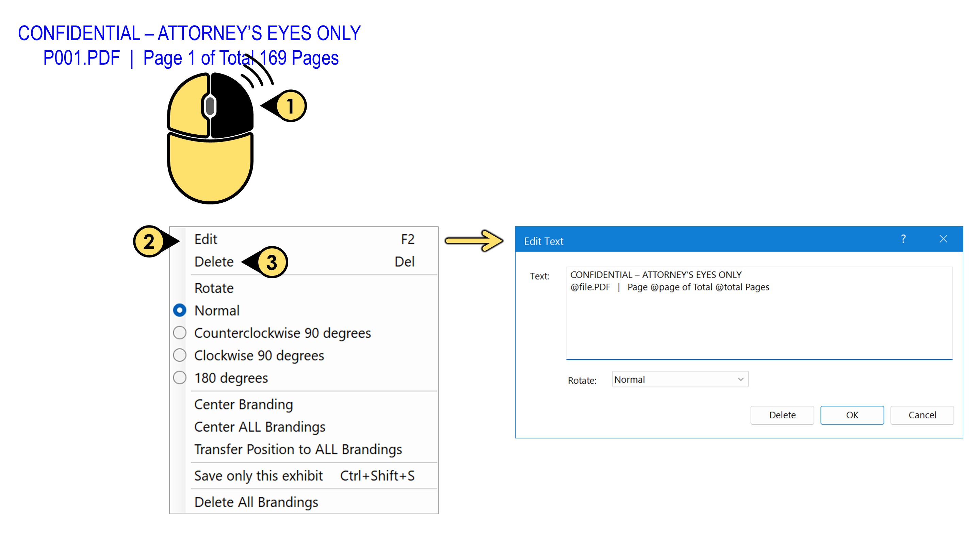Click the number 1 callout badge
This screenshot has width=980, height=551.
click(290, 106)
